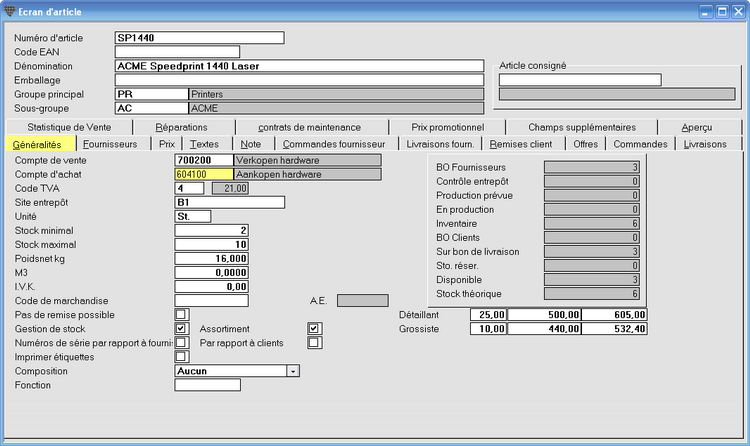Click the I.V.K. field 0,00

click(212, 287)
